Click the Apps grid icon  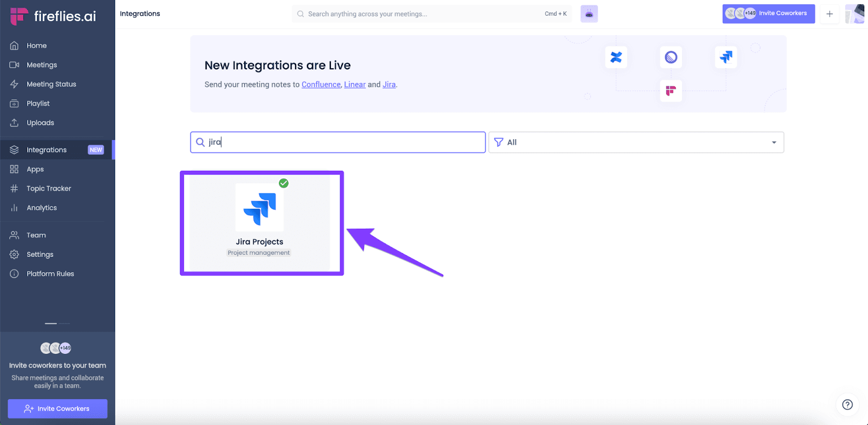click(15, 169)
